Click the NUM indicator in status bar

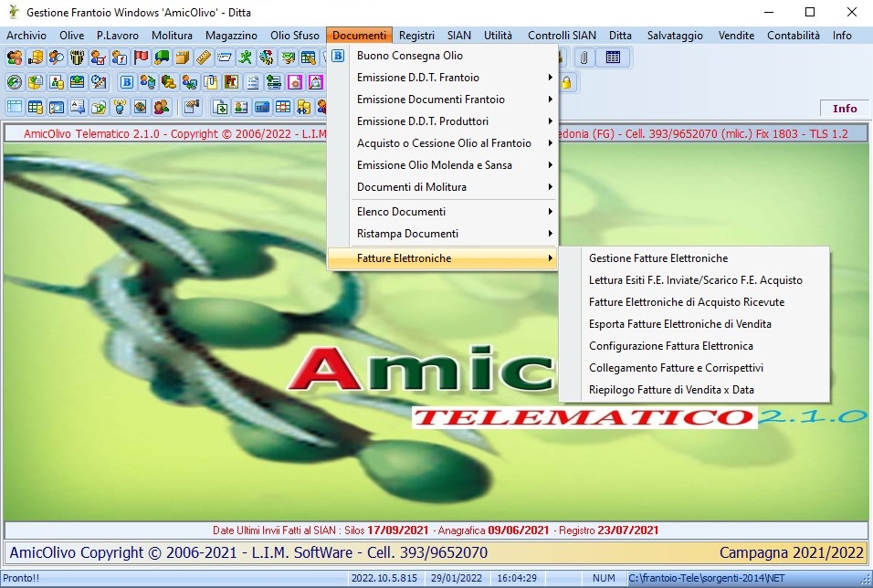point(604,578)
